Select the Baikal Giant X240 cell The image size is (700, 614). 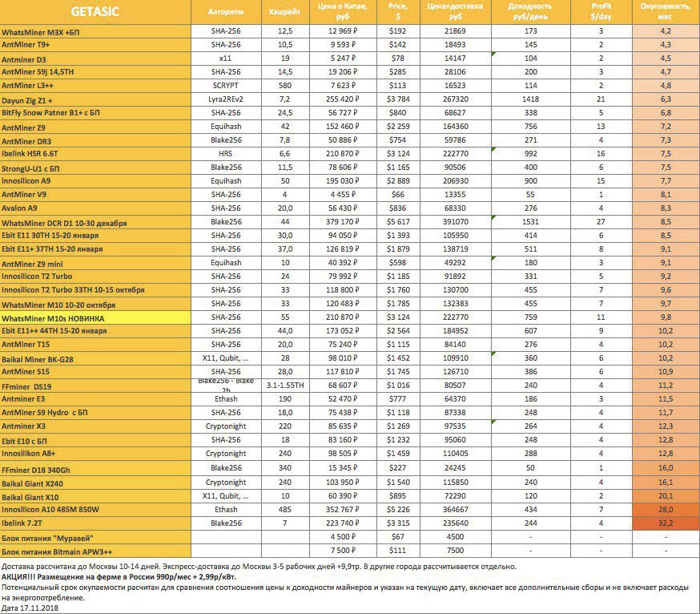point(95,483)
